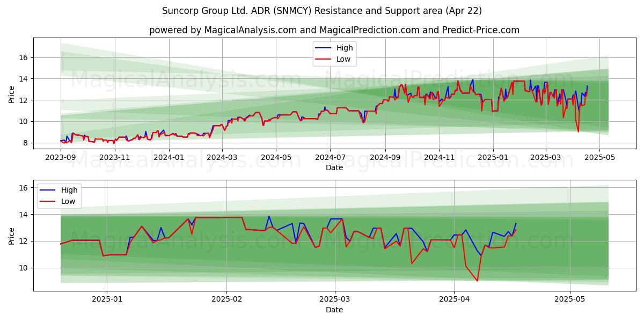Click the '2025-04' tick on the bottom chart
Screen dimensions: 644x322
coord(454,299)
